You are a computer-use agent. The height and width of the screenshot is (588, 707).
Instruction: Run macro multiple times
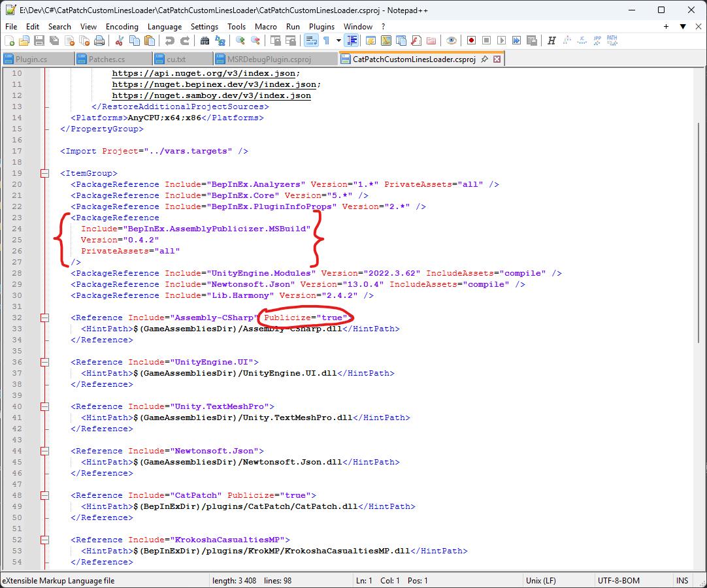coord(517,41)
